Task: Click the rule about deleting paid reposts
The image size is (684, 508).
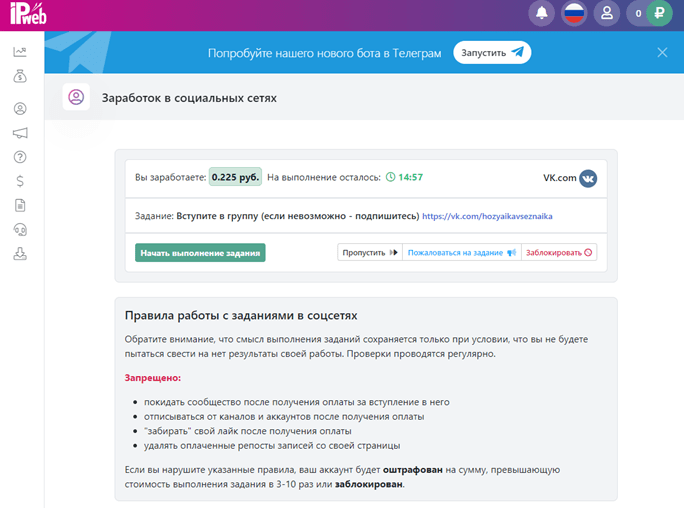Action: (x=272, y=446)
